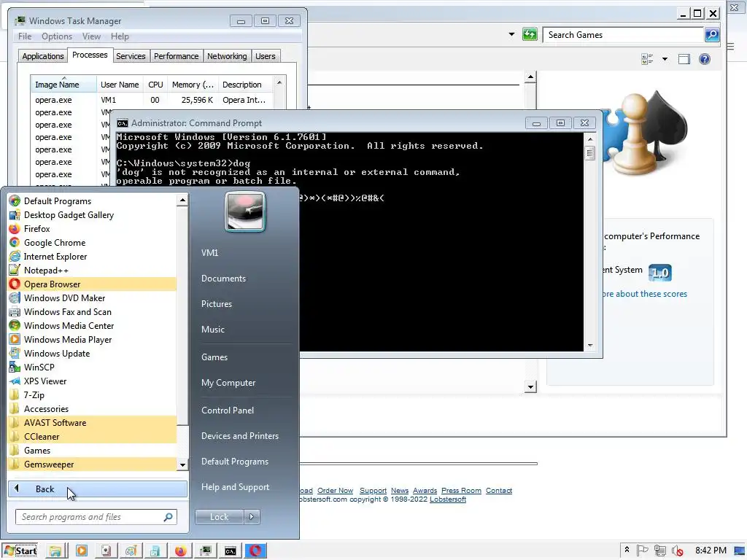Click the Lock button
The width and height of the screenshot is (747, 560).
tap(220, 517)
